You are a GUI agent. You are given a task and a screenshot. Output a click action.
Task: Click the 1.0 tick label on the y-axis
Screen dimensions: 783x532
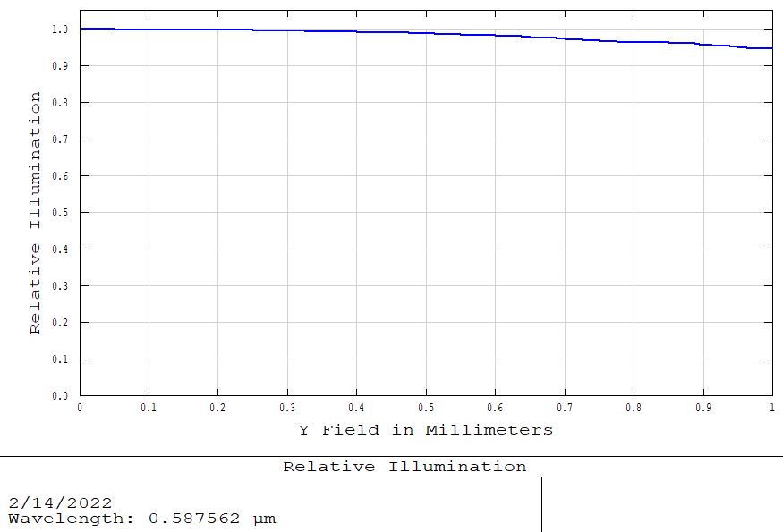tap(59, 30)
